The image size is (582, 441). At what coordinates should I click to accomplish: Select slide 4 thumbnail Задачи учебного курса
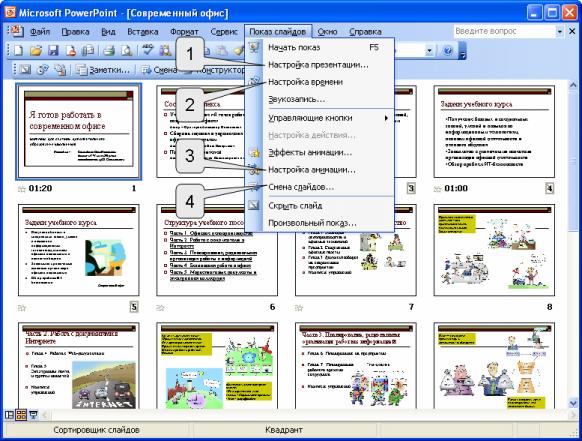[494, 131]
